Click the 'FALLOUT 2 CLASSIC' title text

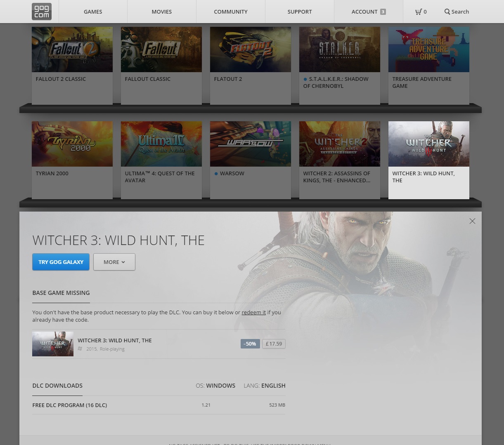click(61, 79)
